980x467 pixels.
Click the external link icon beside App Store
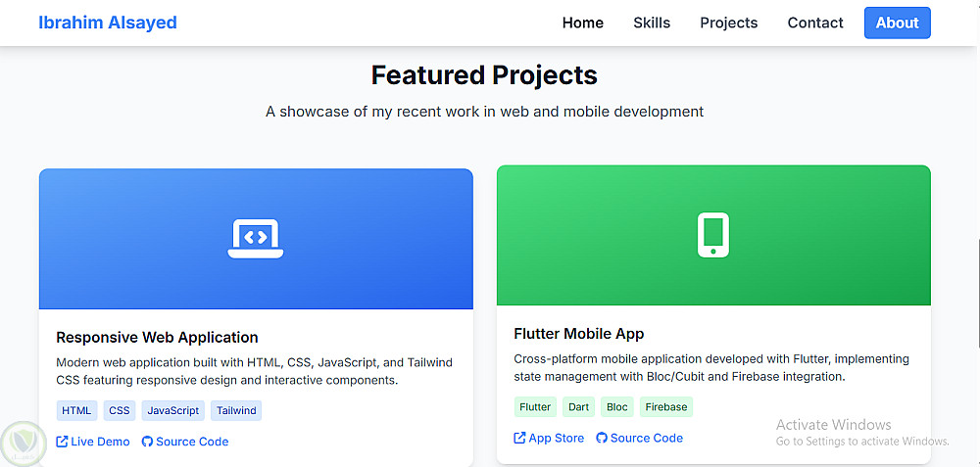click(x=519, y=438)
